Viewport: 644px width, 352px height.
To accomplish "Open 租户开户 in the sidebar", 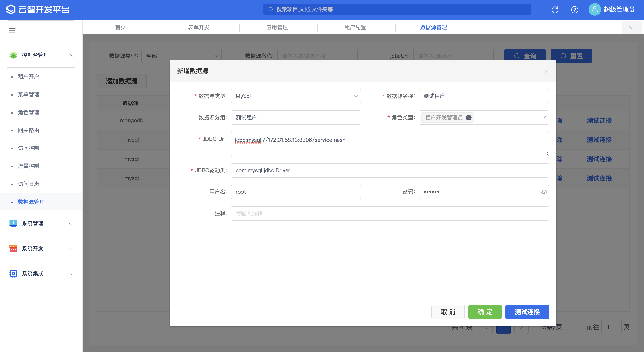I will [28, 76].
